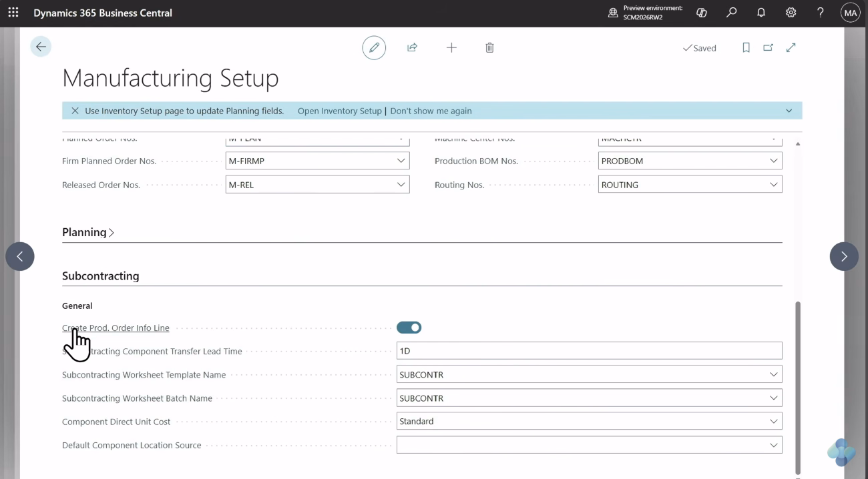Click the page vertical scrollbar
This screenshot has width=868, height=479.
[x=798, y=387]
